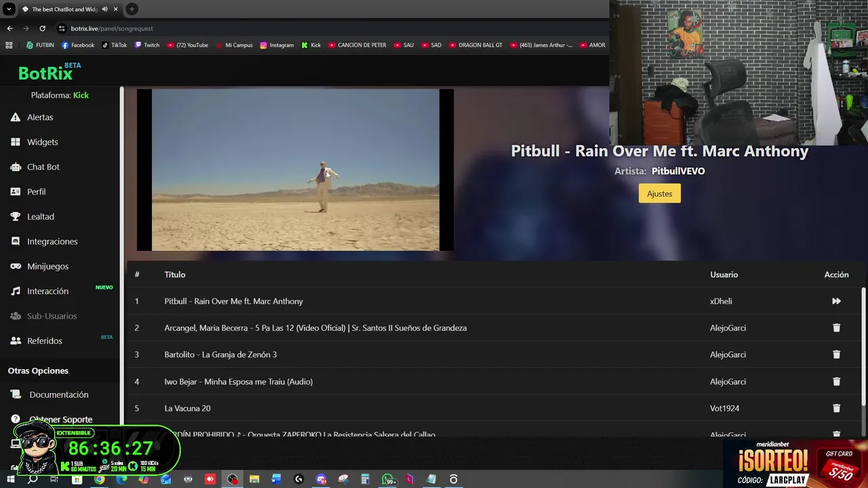The height and width of the screenshot is (488, 868).
Task: Open Outlook from the taskbar
Action: [x=166, y=479]
